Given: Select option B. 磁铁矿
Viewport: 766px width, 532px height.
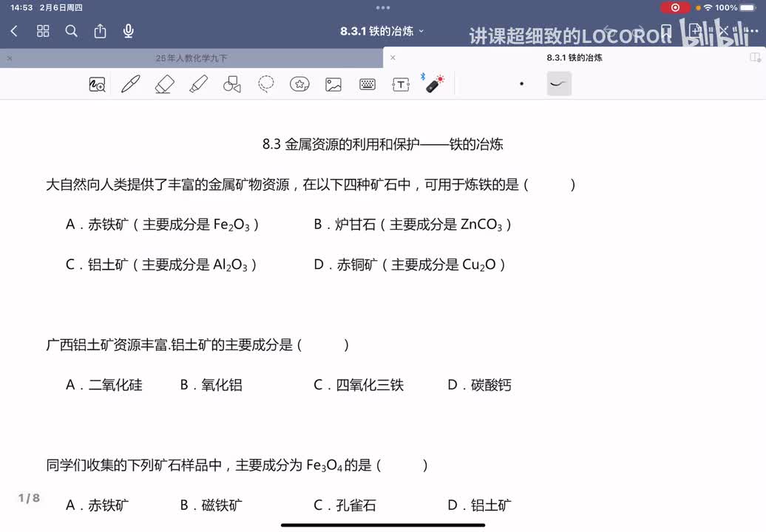Looking at the screenshot, I should click(x=211, y=505).
